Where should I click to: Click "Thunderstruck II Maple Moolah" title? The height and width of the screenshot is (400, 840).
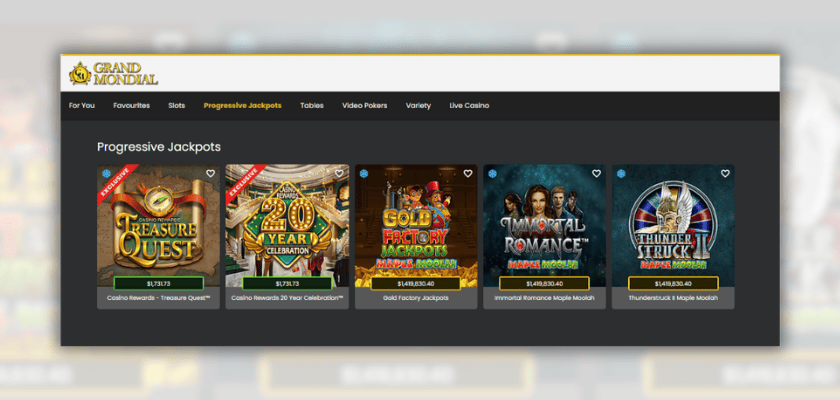(x=673, y=298)
